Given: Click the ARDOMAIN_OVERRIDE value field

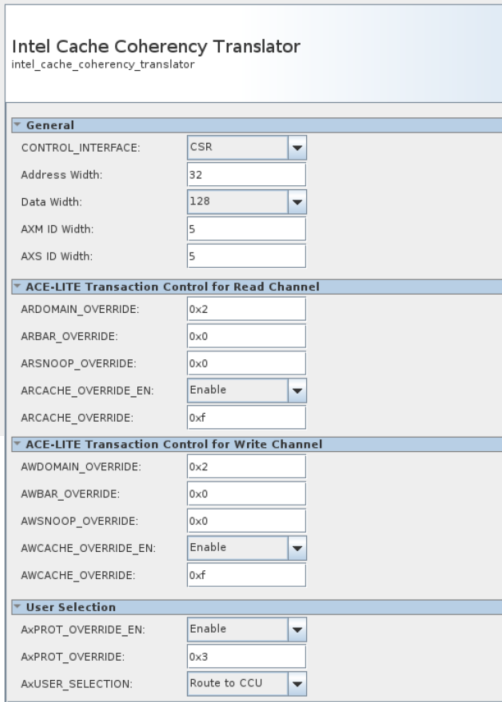Looking at the screenshot, I should [x=246, y=309].
